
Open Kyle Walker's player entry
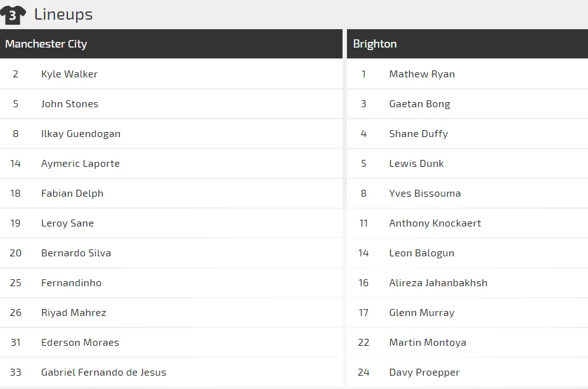69,74
